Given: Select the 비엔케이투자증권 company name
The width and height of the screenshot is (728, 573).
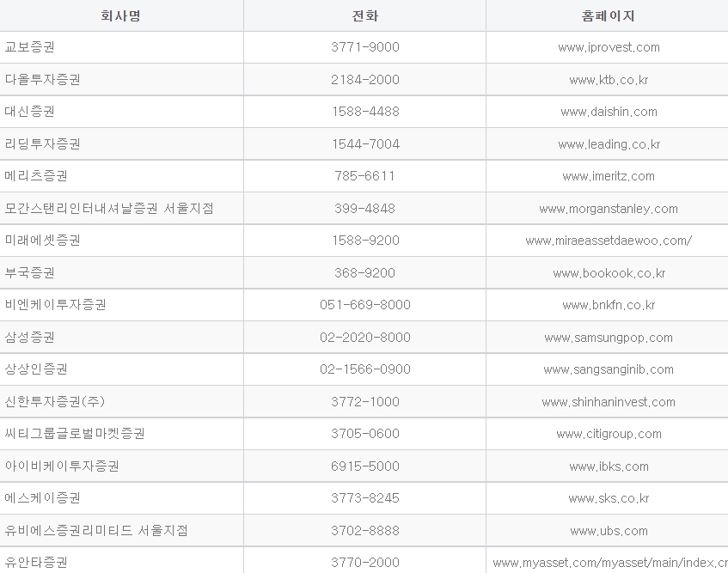Looking at the screenshot, I should pos(56,305).
